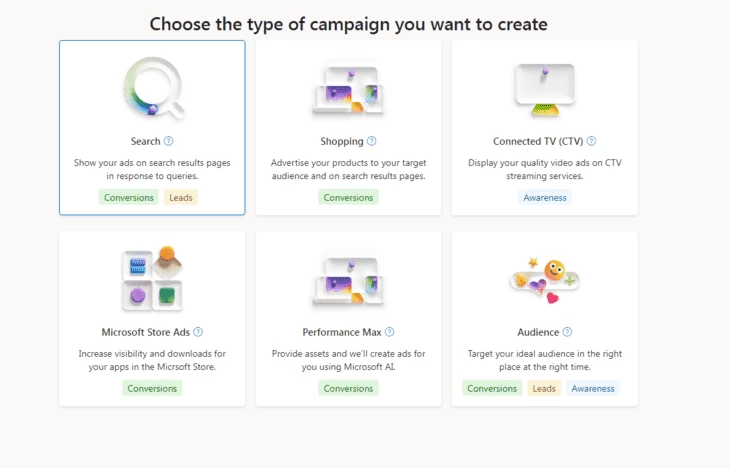
Task: Select Conversions tag on Shopping card
Action: [x=348, y=197]
